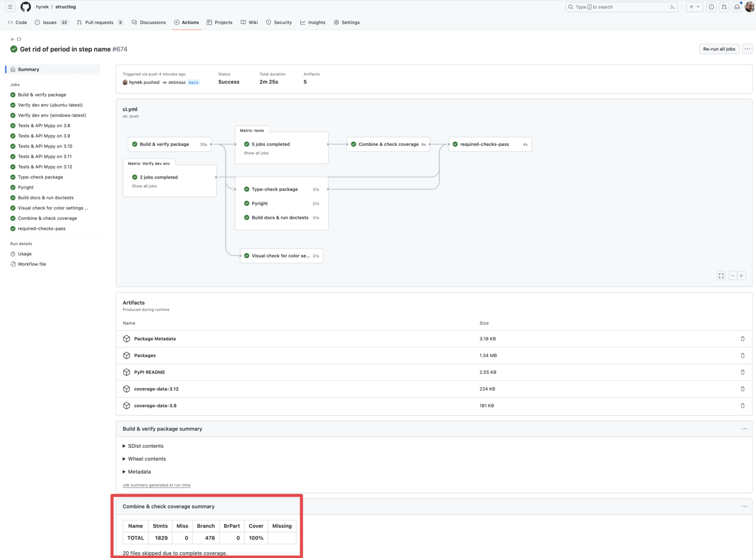756x558 pixels.
Task: Select Summary in the sidebar
Action: pyautogui.click(x=53, y=69)
